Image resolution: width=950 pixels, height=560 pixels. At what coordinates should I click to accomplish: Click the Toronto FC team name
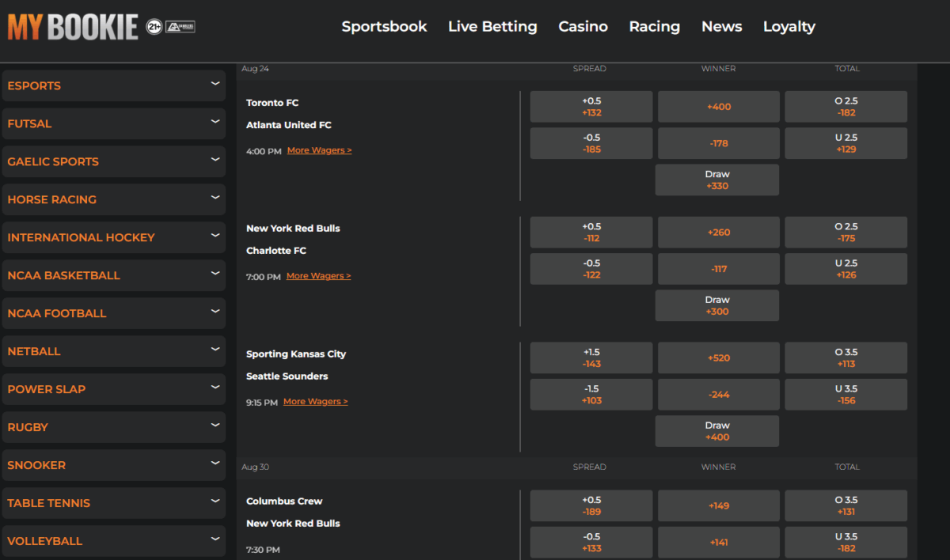click(x=272, y=103)
